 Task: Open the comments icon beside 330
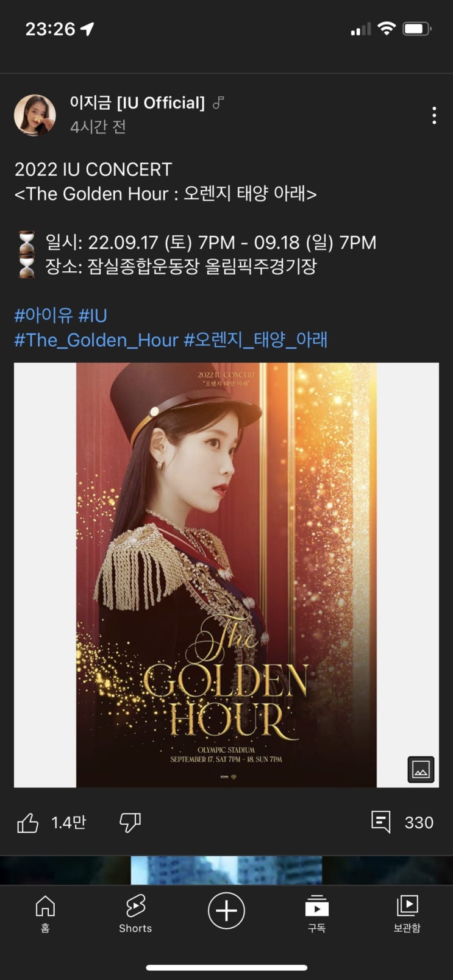coord(381,822)
